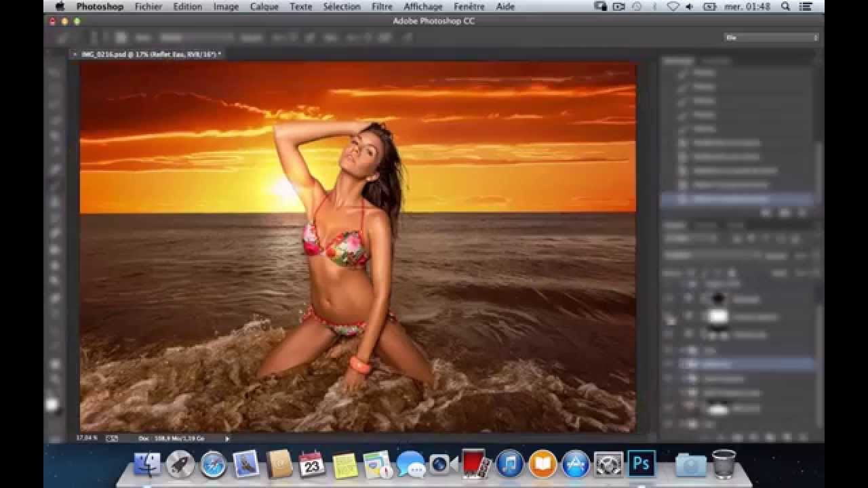868x488 pixels.
Task: Create new snapshot from History panel camera
Action: (x=785, y=213)
